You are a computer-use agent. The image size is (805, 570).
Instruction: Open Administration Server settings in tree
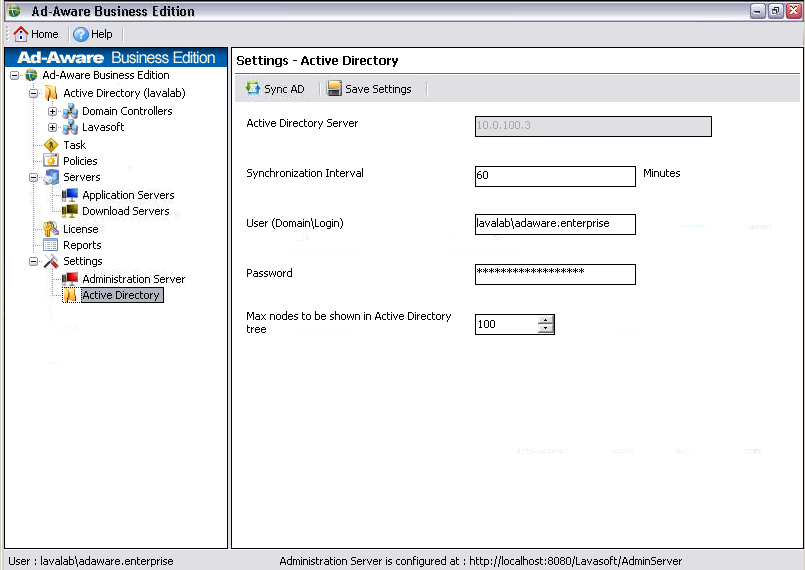click(x=133, y=279)
